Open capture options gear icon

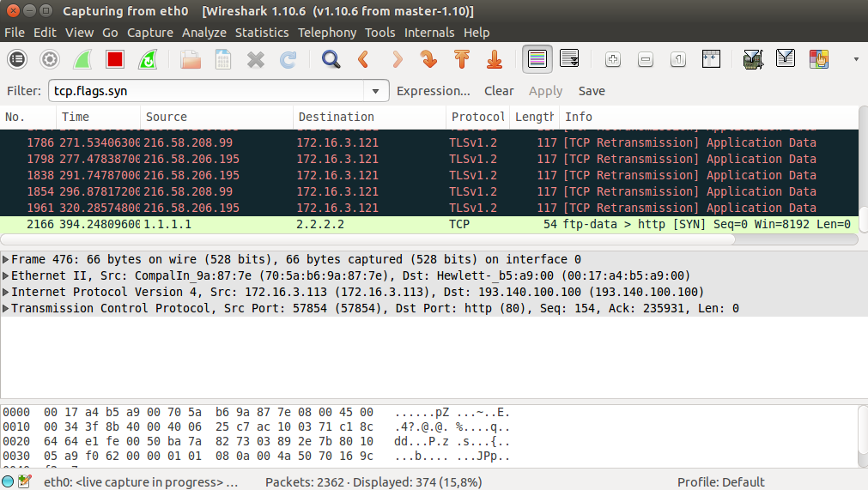[x=50, y=59]
